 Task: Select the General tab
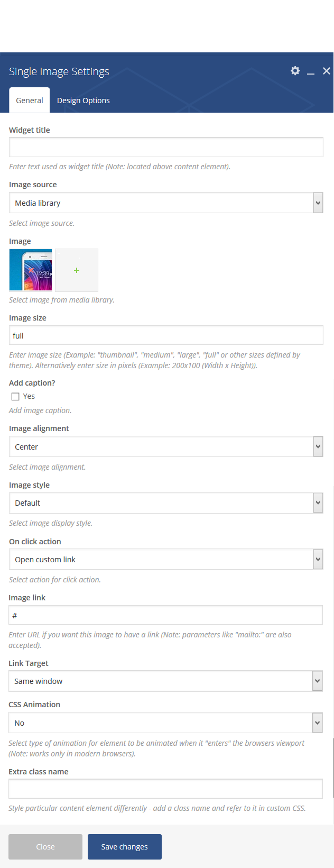30,100
